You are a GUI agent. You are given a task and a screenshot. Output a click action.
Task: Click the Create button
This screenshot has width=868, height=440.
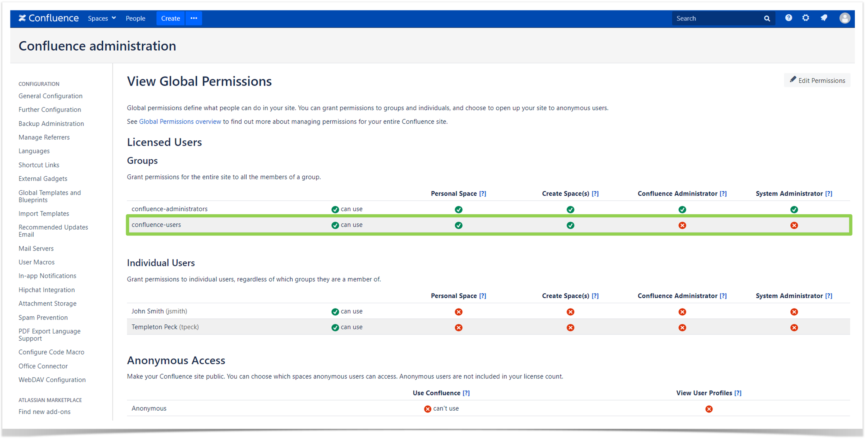pos(171,18)
